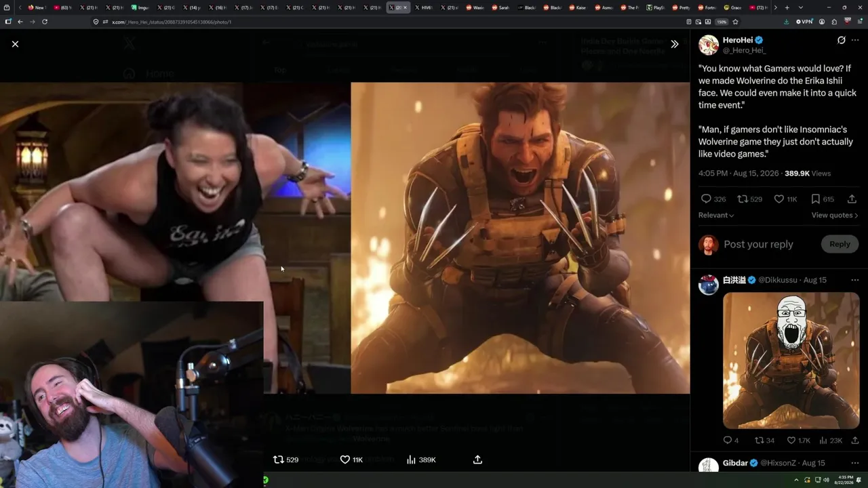Open the Grok icon on HeroHei's post
The height and width of the screenshot is (488, 868).
(x=842, y=40)
